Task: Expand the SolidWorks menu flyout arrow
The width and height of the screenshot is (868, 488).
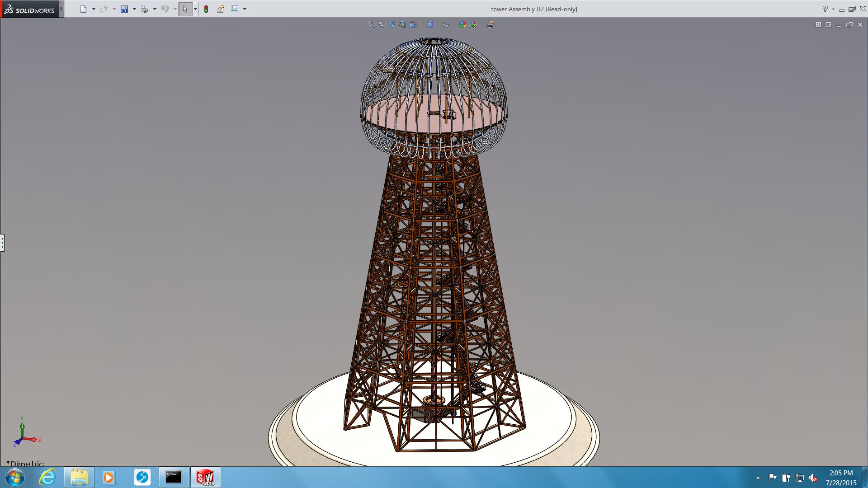Action: coord(61,9)
